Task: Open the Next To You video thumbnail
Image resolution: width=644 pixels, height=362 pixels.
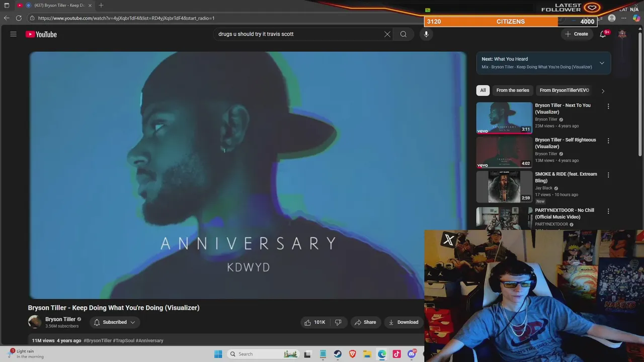Action: click(x=504, y=118)
